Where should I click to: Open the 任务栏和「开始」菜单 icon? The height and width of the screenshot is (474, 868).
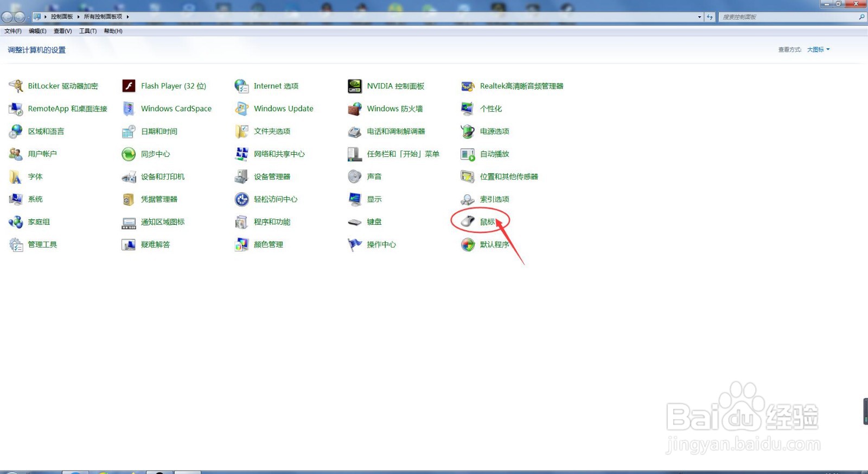click(355, 154)
